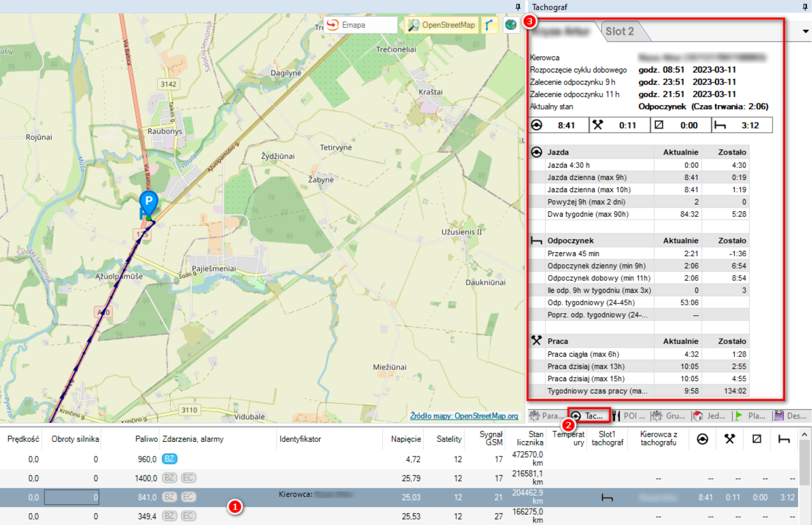Click the BZ badge in the 841,0 row
Image resolution: width=812 pixels, height=525 pixels.
169,497
